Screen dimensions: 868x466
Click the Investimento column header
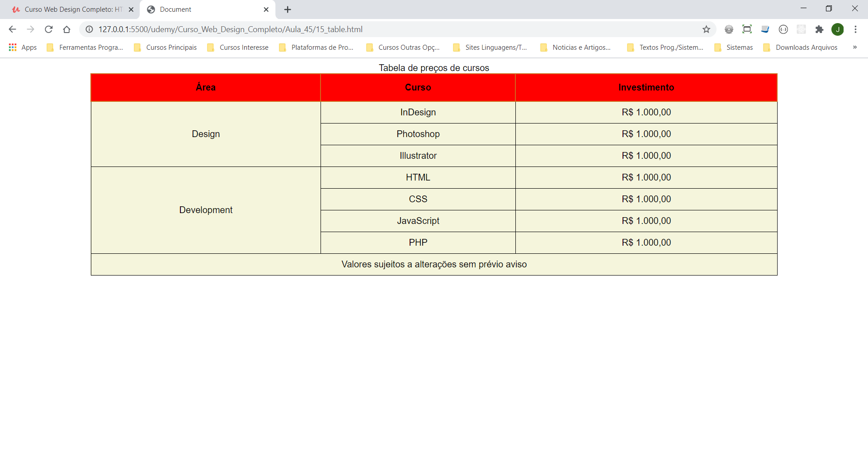click(646, 87)
